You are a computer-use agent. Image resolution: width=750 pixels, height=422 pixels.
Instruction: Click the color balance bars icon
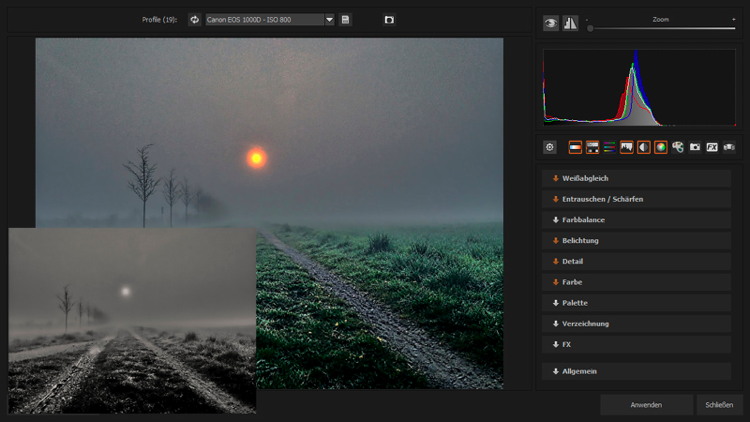pos(609,147)
